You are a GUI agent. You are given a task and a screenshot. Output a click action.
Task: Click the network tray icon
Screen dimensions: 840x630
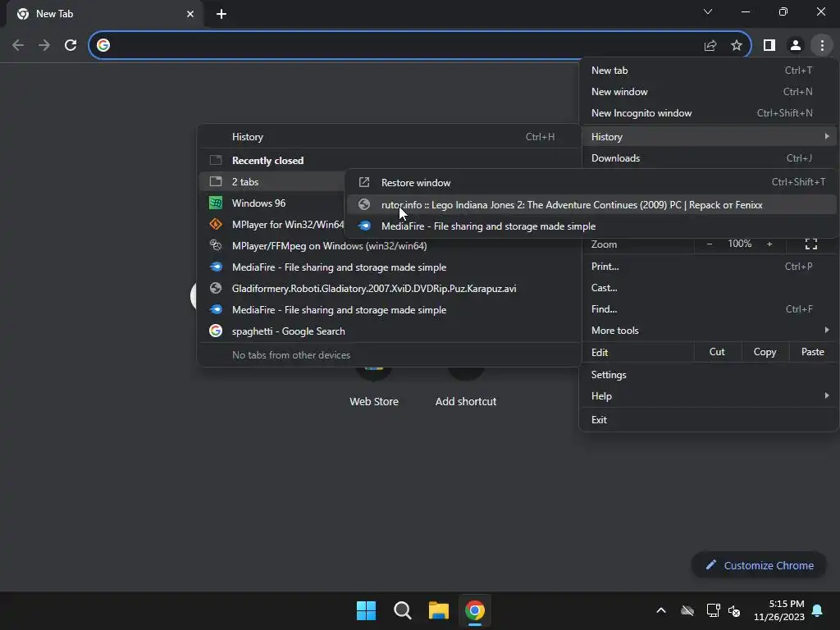(x=713, y=610)
